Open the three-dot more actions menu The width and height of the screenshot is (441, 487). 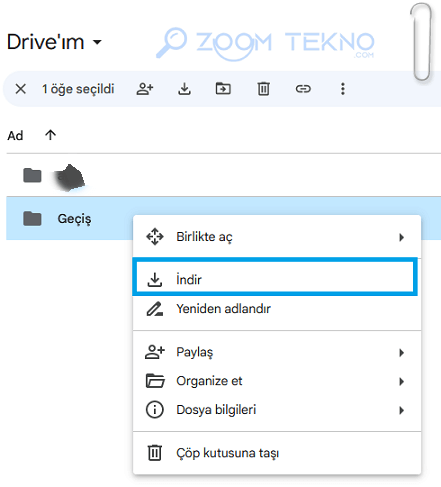tap(343, 89)
